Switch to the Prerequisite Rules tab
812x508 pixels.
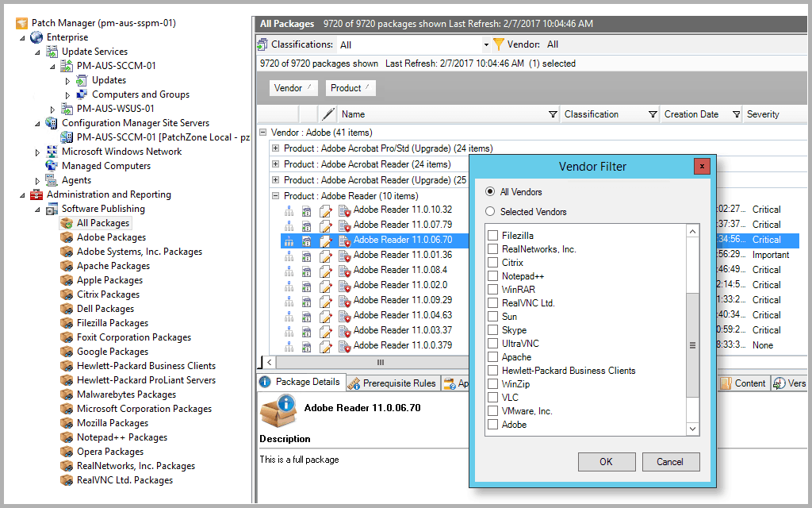pos(393,382)
